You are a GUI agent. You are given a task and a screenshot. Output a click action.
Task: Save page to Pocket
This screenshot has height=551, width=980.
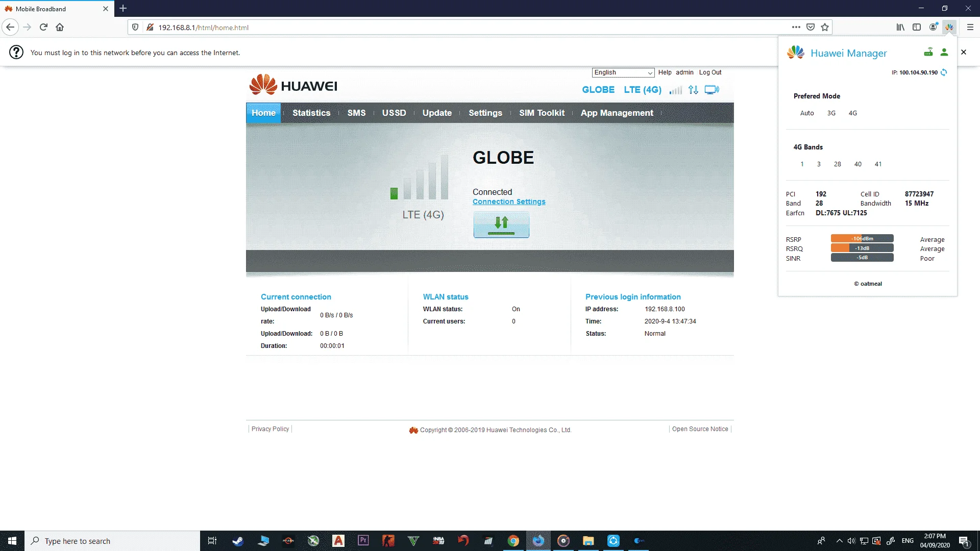pyautogui.click(x=811, y=27)
